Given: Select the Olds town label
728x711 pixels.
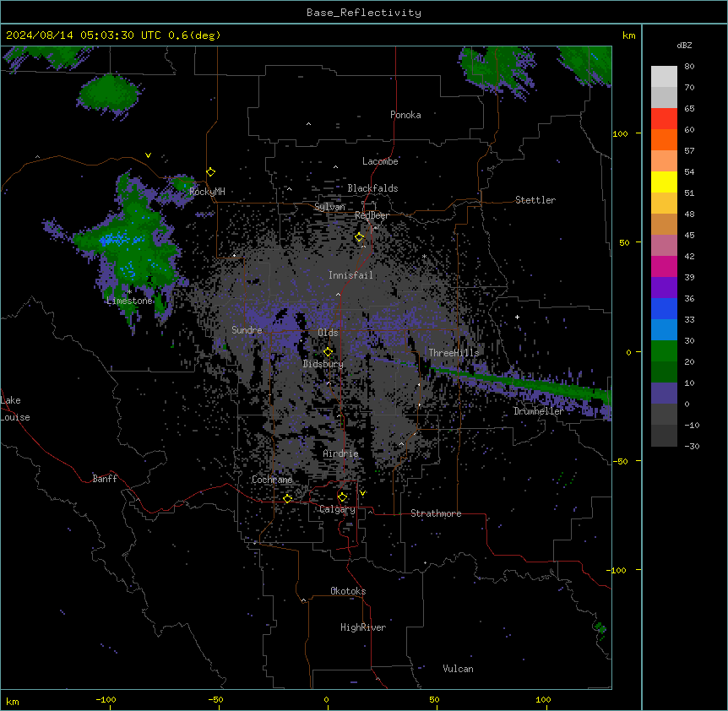Looking at the screenshot, I should [x=328, y=333].
